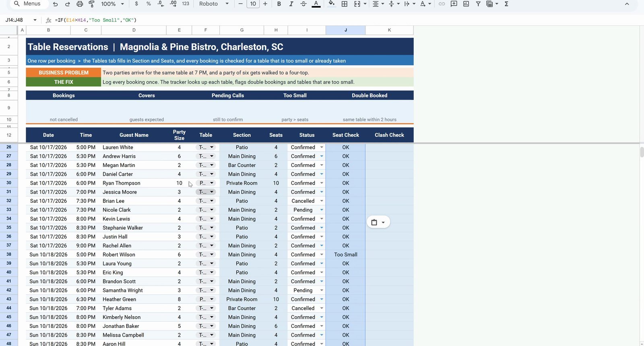Insert a chart
This screenshot has height=346, width=644.
point(466,4)
